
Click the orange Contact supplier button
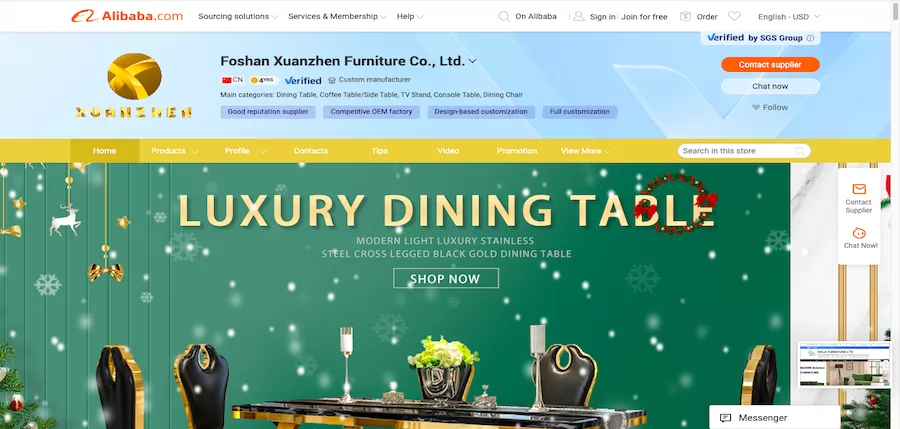pyautogui.click(x=770, y=64)
